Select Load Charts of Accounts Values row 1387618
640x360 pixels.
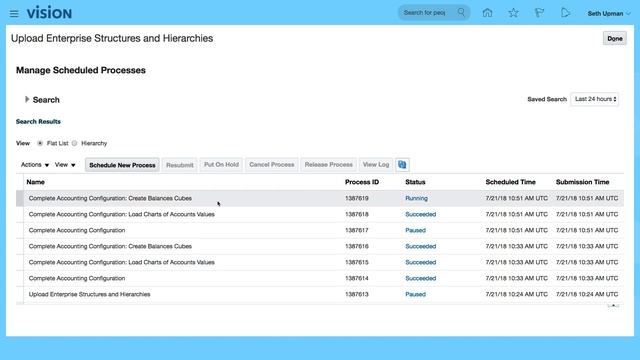click(x=320, y=214)
